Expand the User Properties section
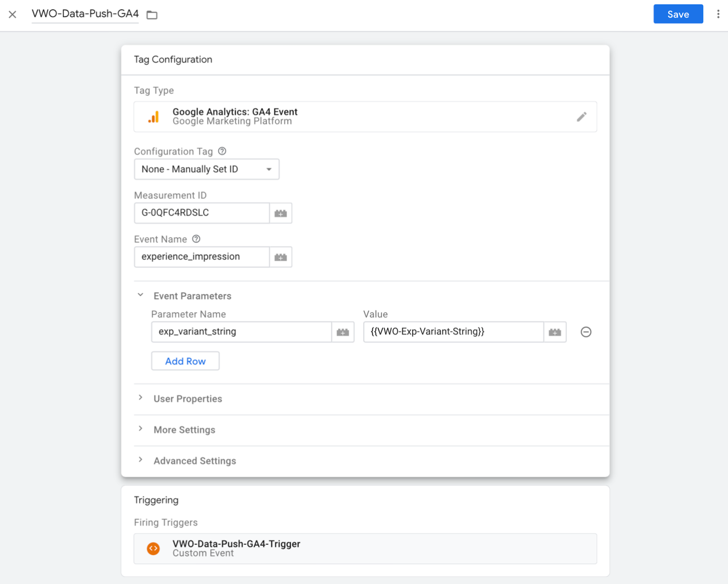728x584 pixels. [x=187, y=399]
